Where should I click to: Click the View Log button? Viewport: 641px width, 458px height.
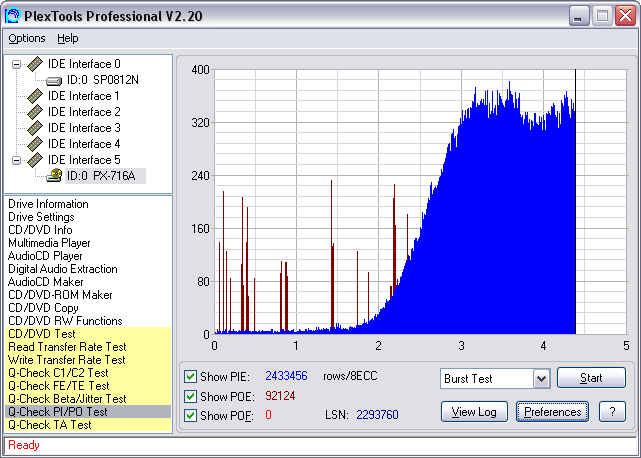coord(474,412)
